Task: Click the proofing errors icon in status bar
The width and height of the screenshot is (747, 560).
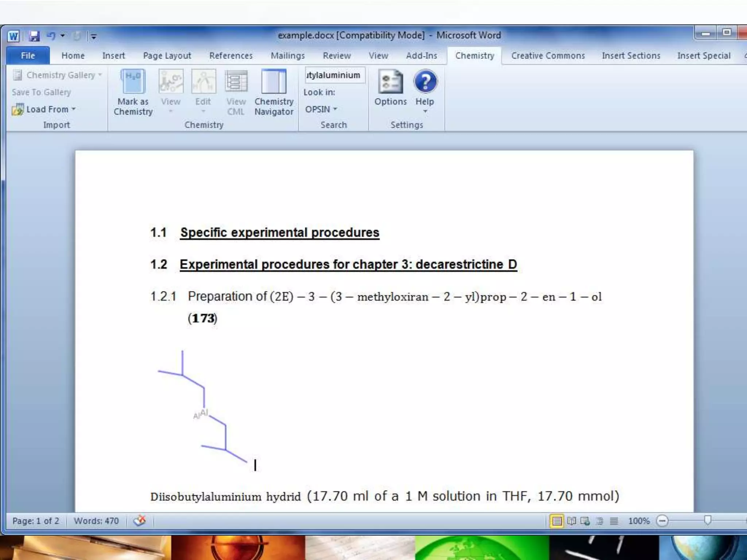Action: (x=139, y=521)
